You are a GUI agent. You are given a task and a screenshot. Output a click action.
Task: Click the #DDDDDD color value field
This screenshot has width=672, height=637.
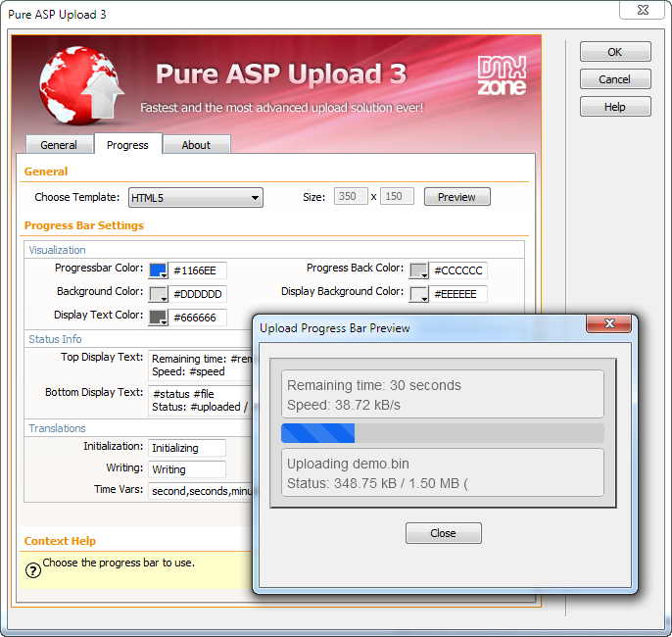tap(198, 295)
